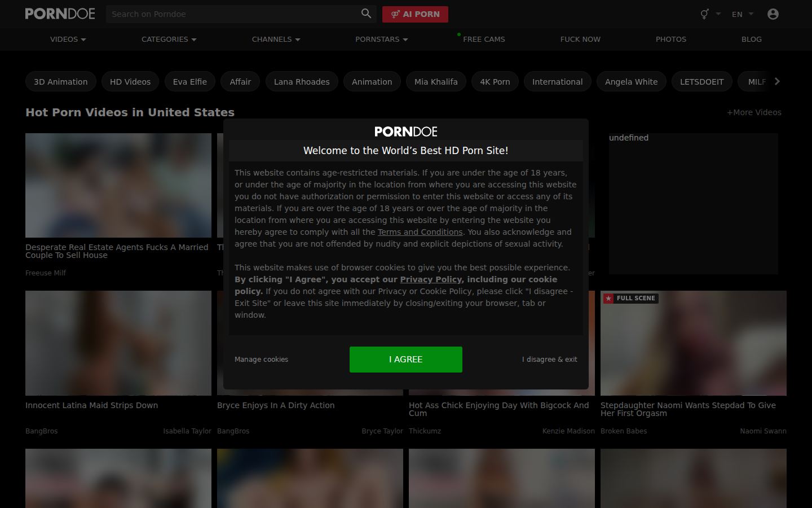Screen dimensions: 812x508
Task: Open Manage cookies in the dialog
Action: [x=262, y=360]
